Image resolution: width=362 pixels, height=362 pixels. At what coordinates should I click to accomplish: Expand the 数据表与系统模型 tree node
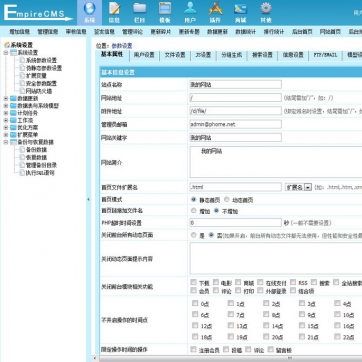[6, 106]
